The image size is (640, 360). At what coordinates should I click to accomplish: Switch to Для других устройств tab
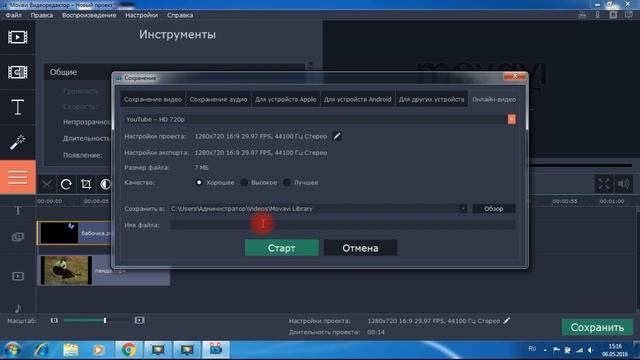tap(431, 99)
